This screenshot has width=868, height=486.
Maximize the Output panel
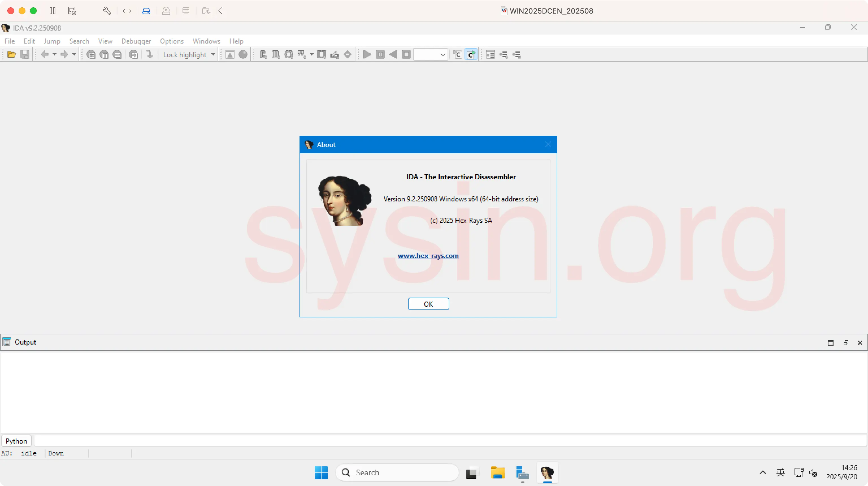(x=831, y=343)
